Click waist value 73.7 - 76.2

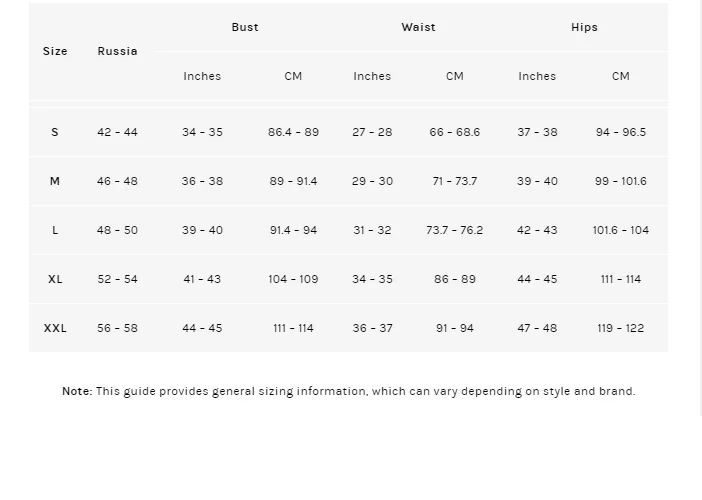click(x=454, y=230)
